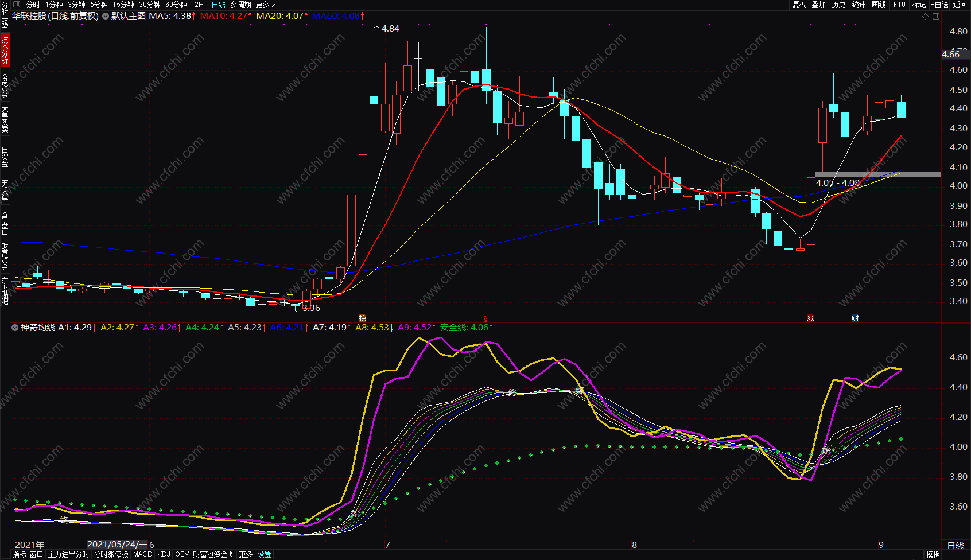The image size is (971, 560).
Task: Expand the 更多 periods menu at top
Action: 265,5
